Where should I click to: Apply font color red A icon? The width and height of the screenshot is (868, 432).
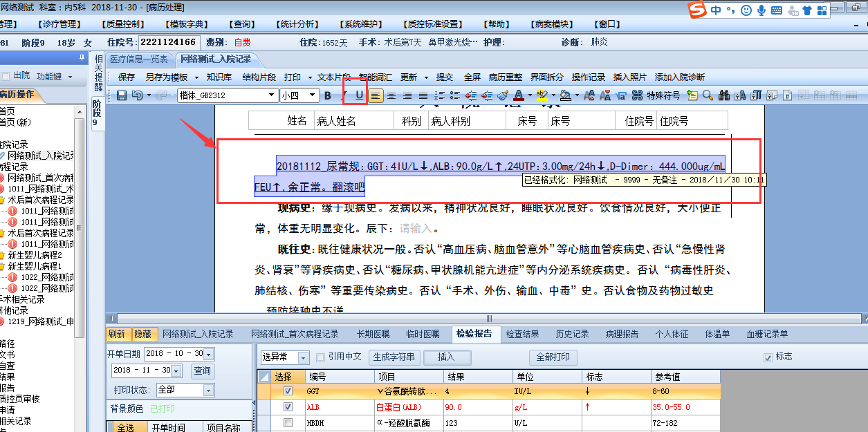coord(519,95)
